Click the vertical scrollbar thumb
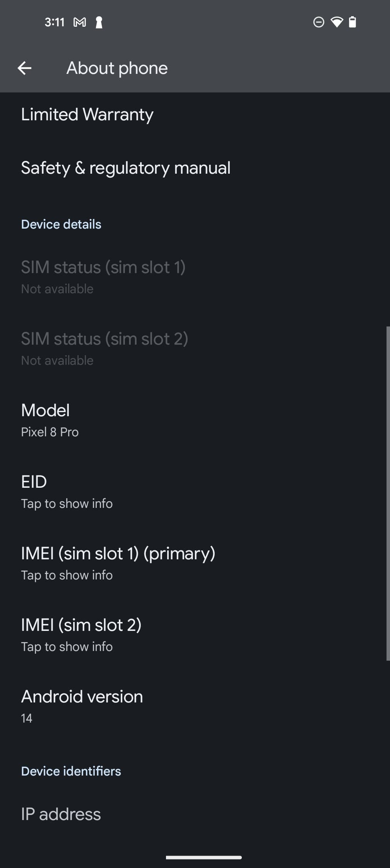The height and width of the screenshot is (868, 390). click(x=387, y=493)
